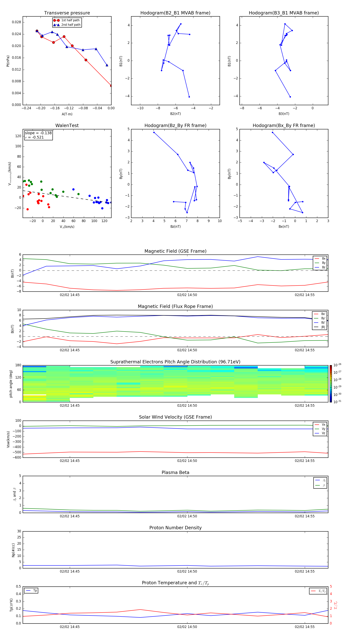351x644 pixels.
Task: Select the "Vz" velocity legend entry
Action: click(320, 433)
